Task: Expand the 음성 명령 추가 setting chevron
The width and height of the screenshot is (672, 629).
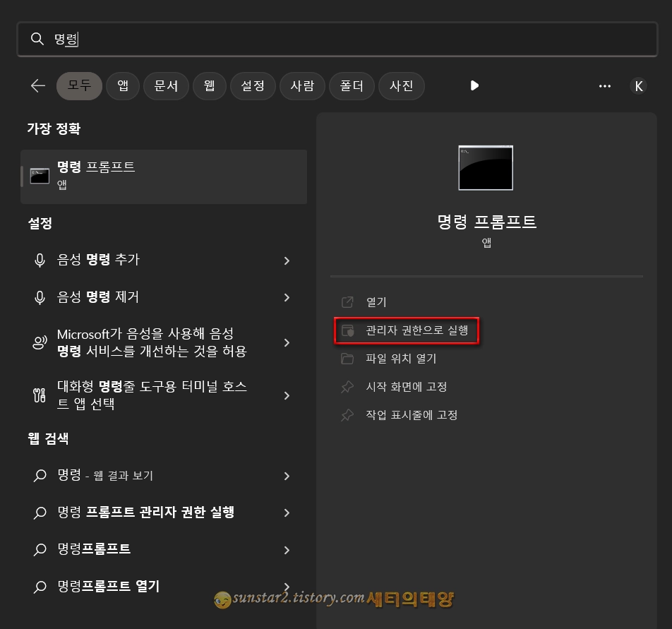Action: click(x=287, y=260)
